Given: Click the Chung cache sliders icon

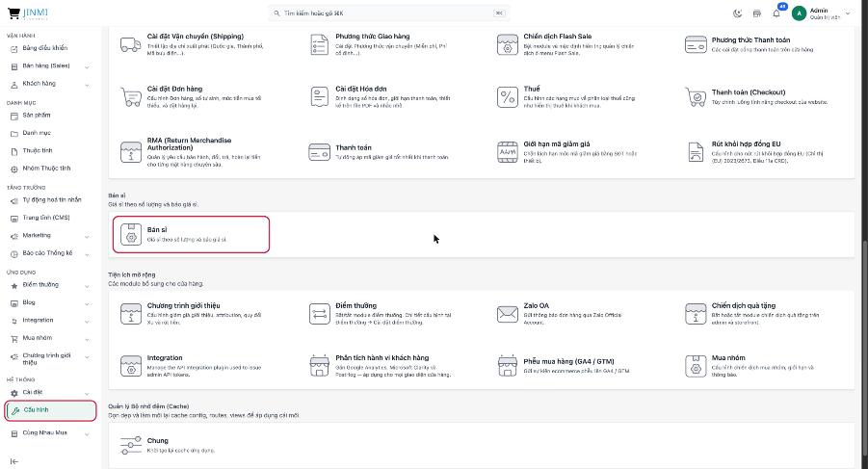Looking at the screenshot, I should (x=131, y=445).
